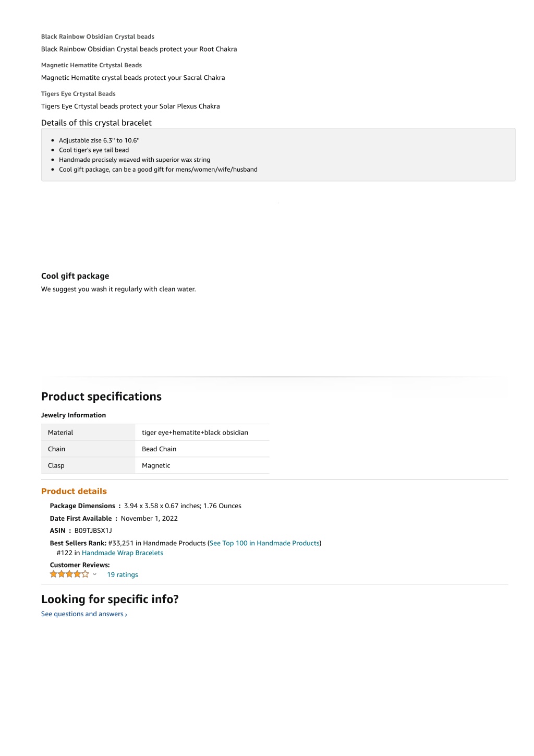Viewport: 534px width, 756px height.
Task: Click the Product details heading
Action: 74,491
